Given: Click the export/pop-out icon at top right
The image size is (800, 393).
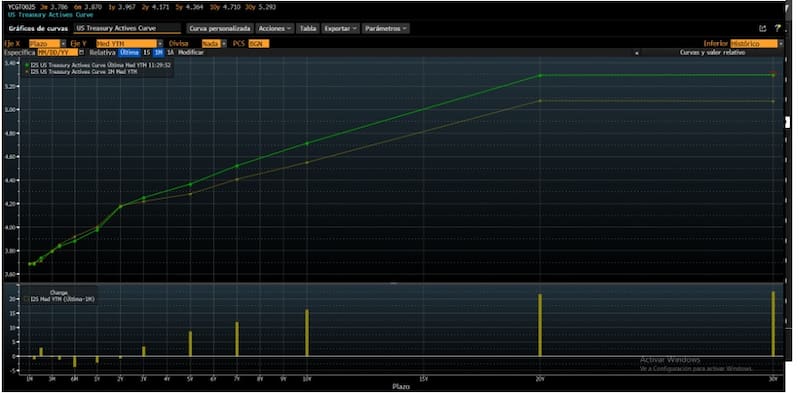Looking at the screenshot, I should (x=763, y=29).
